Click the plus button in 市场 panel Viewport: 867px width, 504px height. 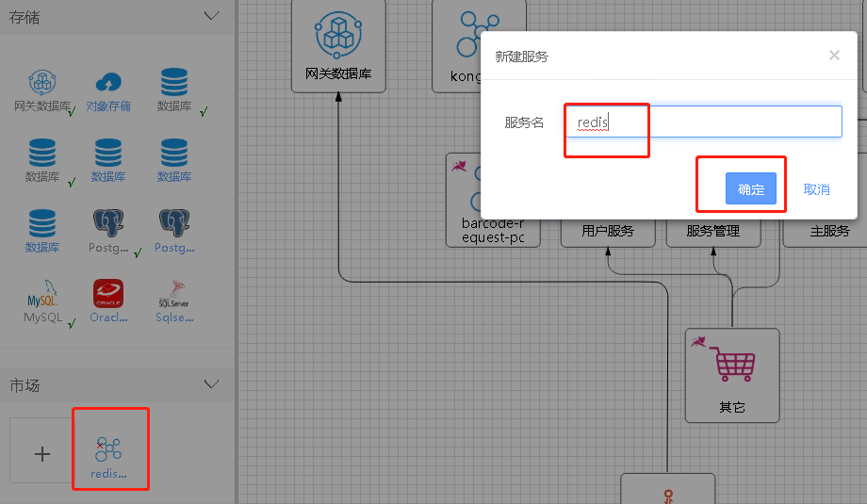point(42,453)
